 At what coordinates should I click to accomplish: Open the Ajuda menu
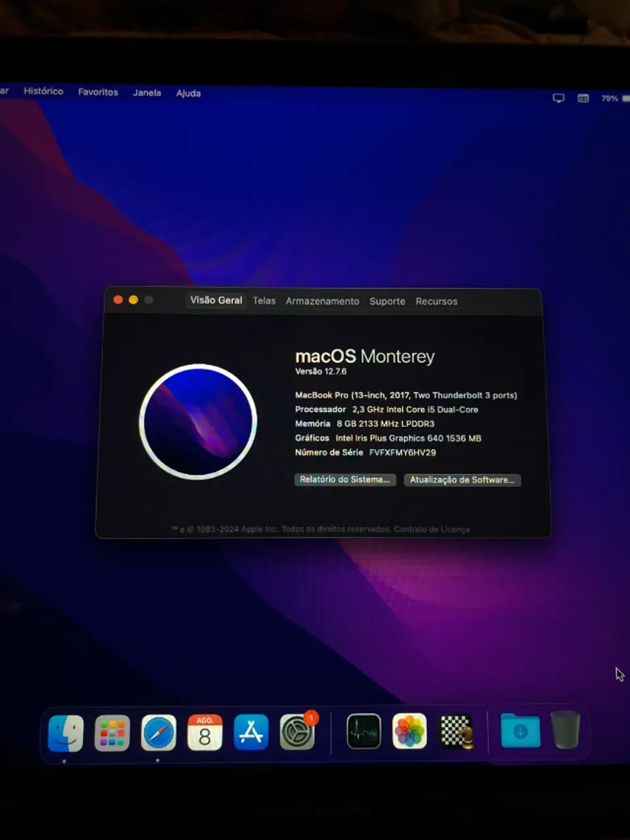pyautogui.click(x=188, y=93)
